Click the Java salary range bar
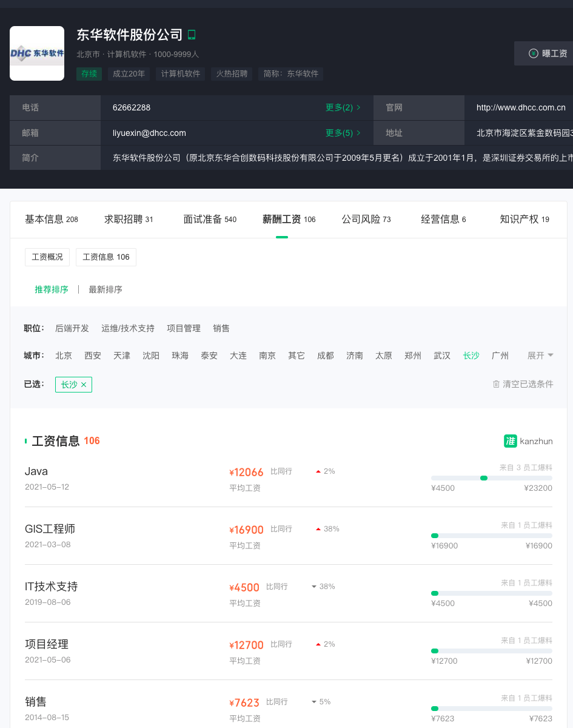The width and height of the screenshot is (573, 728). (x=492, y=478)
